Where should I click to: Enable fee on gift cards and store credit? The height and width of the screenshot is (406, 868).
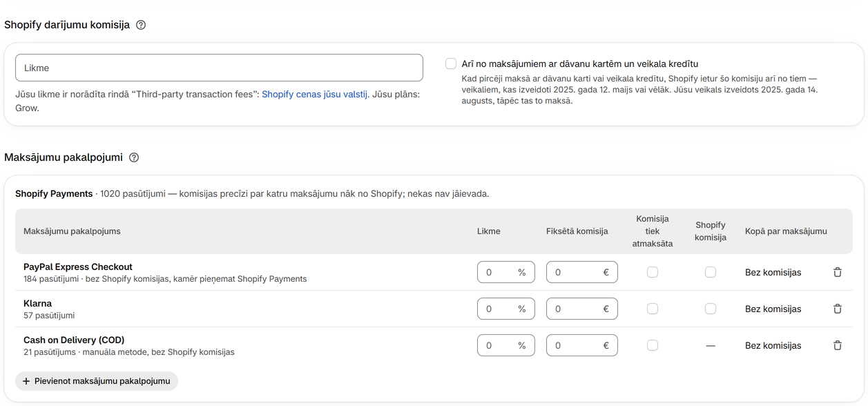451,64
